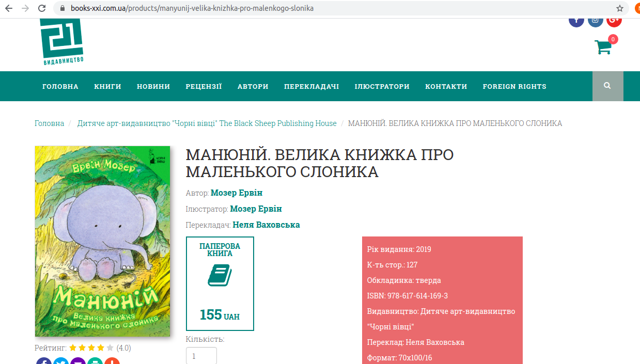Open author link Мозер Ервін

tap(237, 193)
